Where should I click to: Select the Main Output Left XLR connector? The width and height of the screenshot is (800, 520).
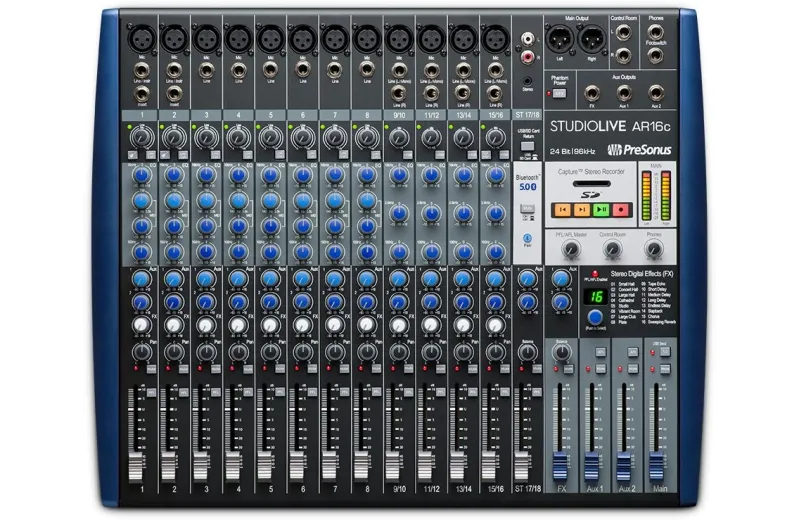click(560, 39)
